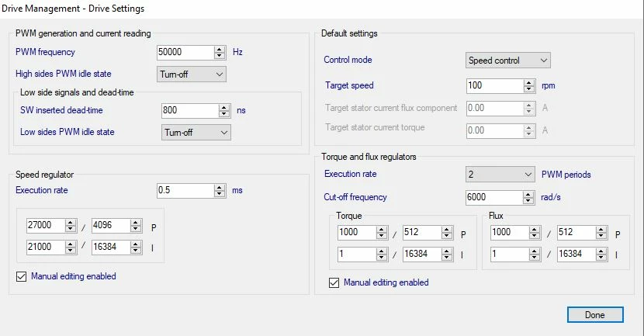
Task: Click the PWM frequency label
Action: [45, 52]
